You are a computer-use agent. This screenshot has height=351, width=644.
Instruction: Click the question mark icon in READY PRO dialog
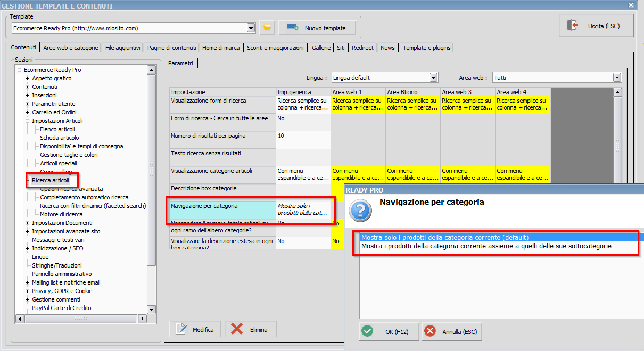(x=360, y=211)
